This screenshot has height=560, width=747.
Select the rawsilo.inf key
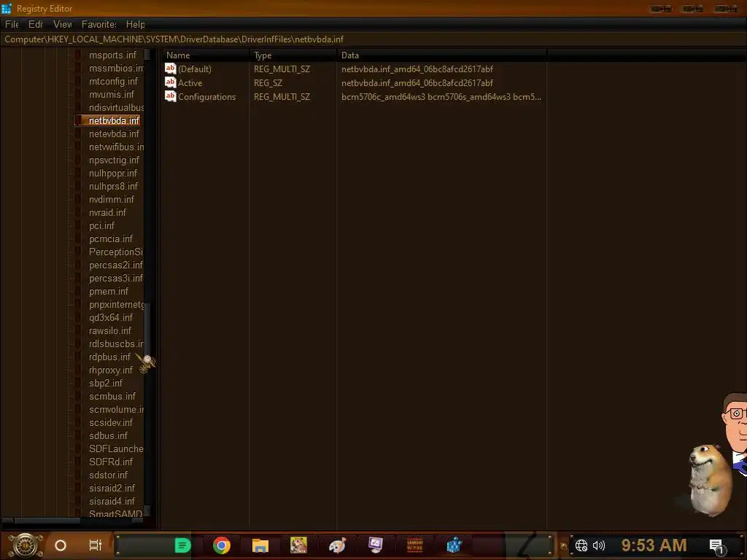click(x=110, y=330)
